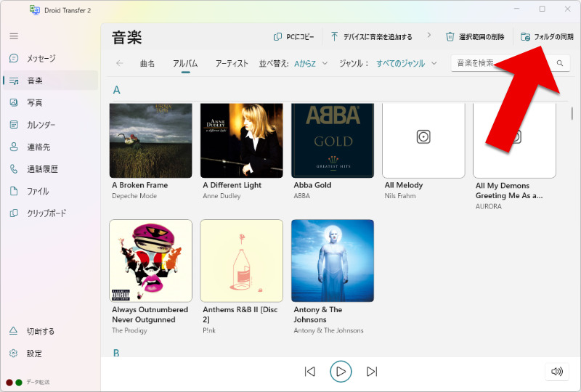The image size is (581, 392).
Task: Click the PCにコピー button
Action: (x=293, y=36)
